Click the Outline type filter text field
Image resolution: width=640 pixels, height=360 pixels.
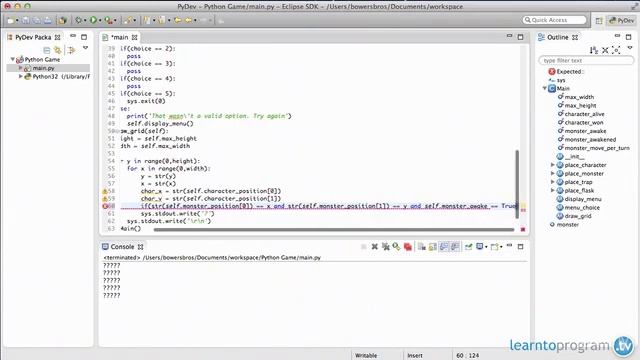[x=586, y=60]
